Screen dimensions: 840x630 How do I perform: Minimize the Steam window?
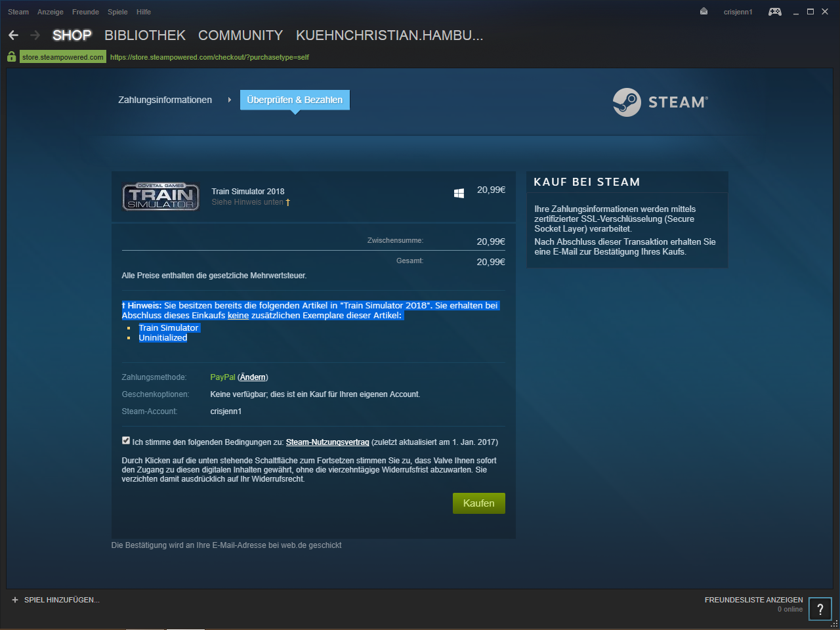pyautogui.click(x=796, y=12)
